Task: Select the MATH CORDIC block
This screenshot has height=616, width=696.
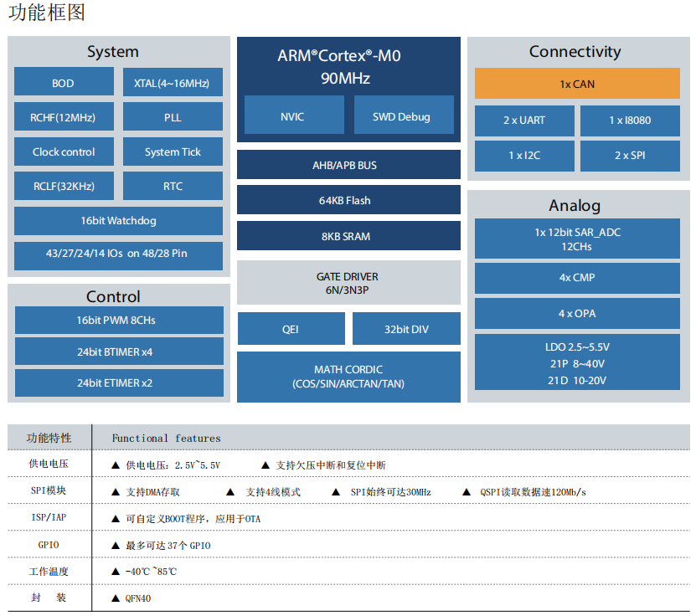Action: (348, 377)
